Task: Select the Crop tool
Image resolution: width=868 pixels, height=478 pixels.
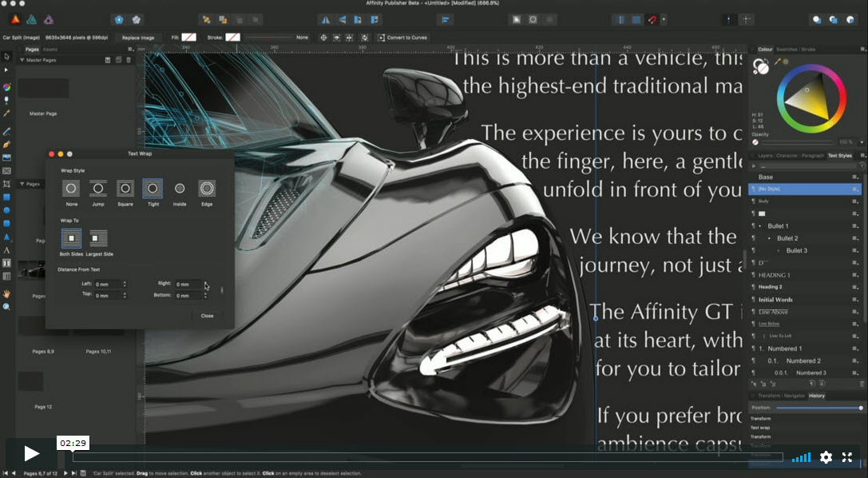Action: tap(6, 184)
